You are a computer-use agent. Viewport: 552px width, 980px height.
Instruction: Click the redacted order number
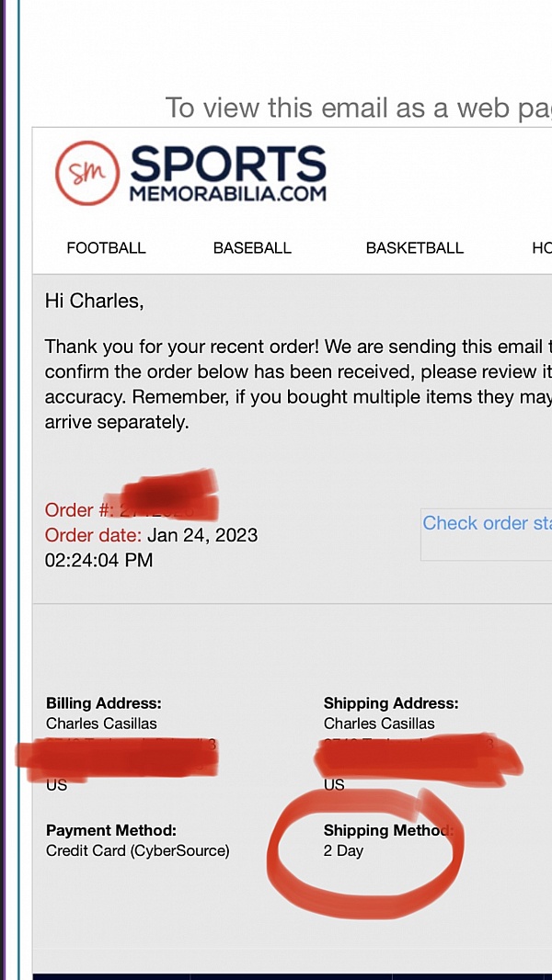tap(166, 507)
